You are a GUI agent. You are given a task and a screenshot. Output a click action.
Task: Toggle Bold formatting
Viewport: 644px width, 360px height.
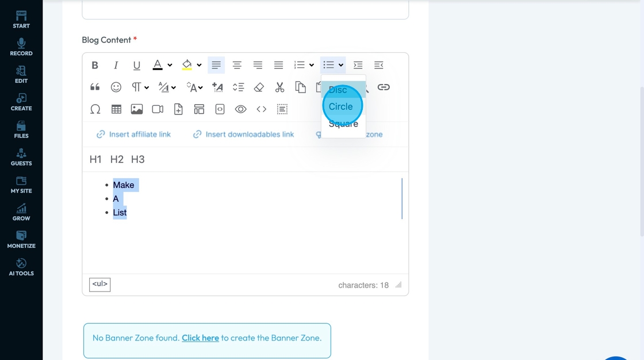pyautogui.click(x=95, y=65)
